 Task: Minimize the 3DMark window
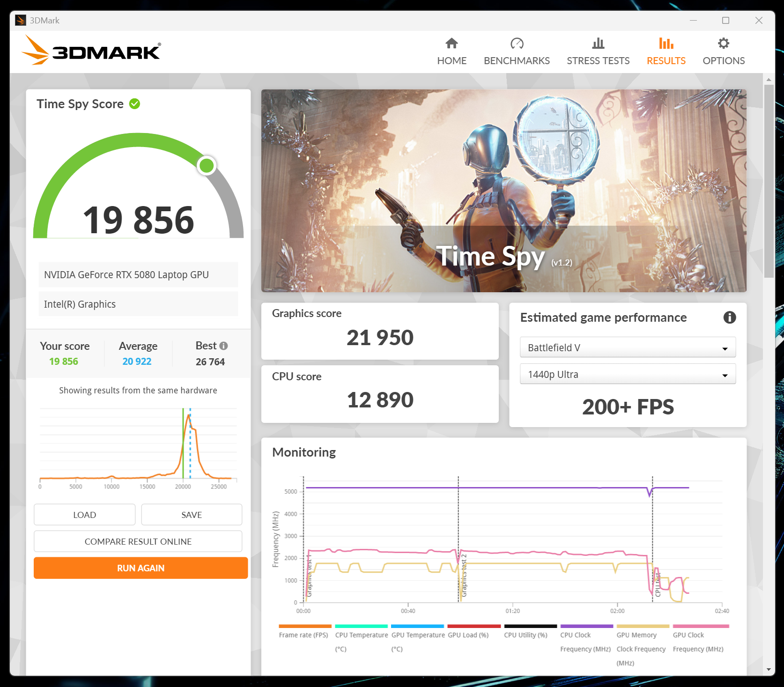pyautogui.click(x=693, y=20)
